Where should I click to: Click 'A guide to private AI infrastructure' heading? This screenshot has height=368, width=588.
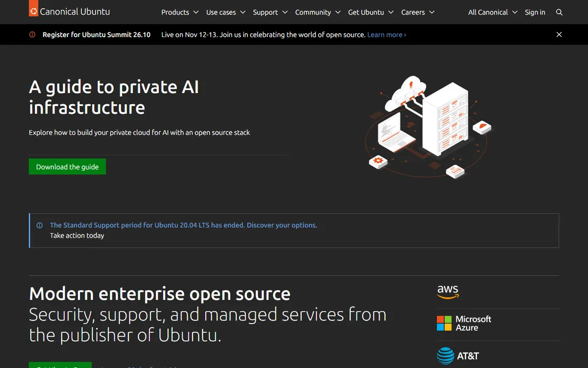pyautogui.click(x=114, y=97)
